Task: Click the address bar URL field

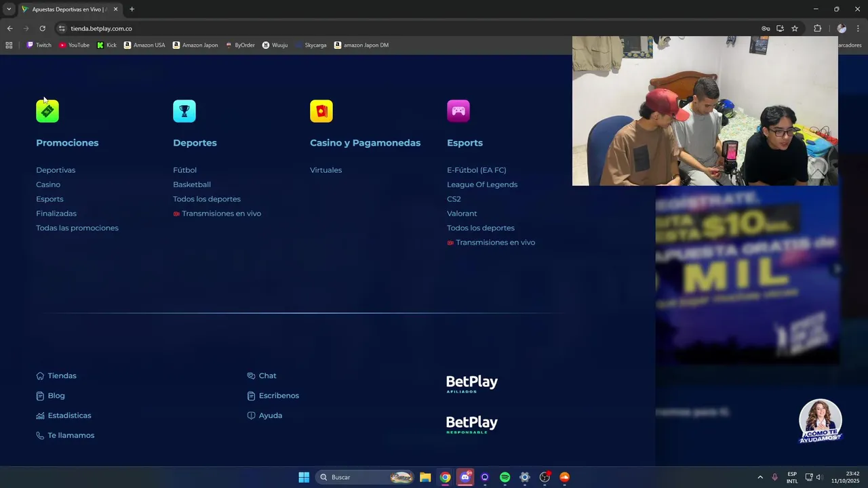Action: click(x=407, y=28)
